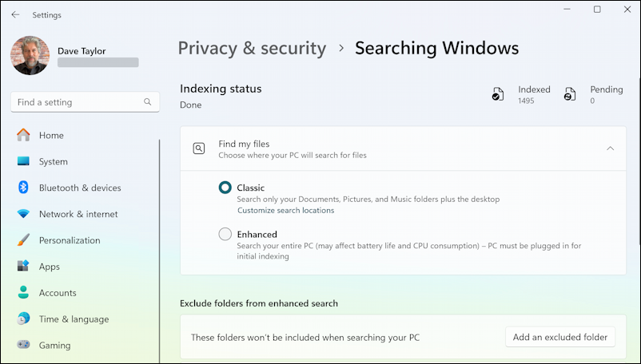Maximize the Settings window
Viewport: 641px width, 364px height.
[x=597, y=10]
